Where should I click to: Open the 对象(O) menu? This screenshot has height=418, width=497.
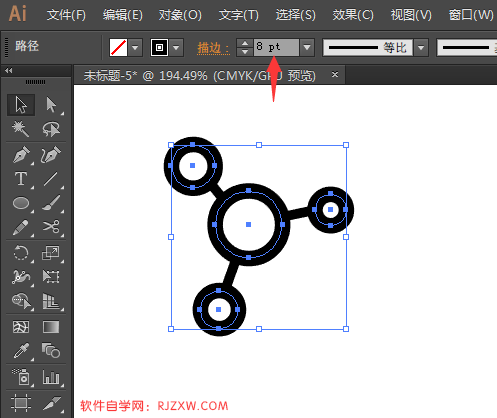(180, 15)
